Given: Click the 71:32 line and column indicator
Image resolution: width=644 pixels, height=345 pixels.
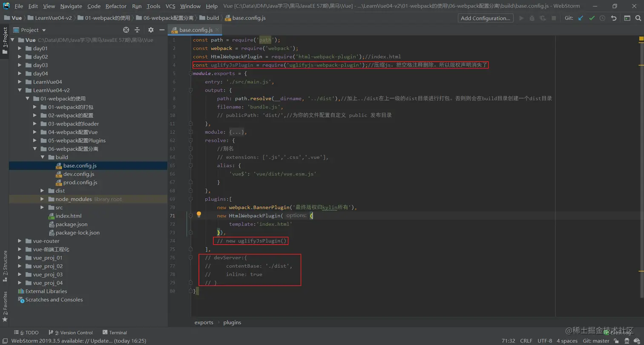Looking at the screenshot, I should [509, 341].
